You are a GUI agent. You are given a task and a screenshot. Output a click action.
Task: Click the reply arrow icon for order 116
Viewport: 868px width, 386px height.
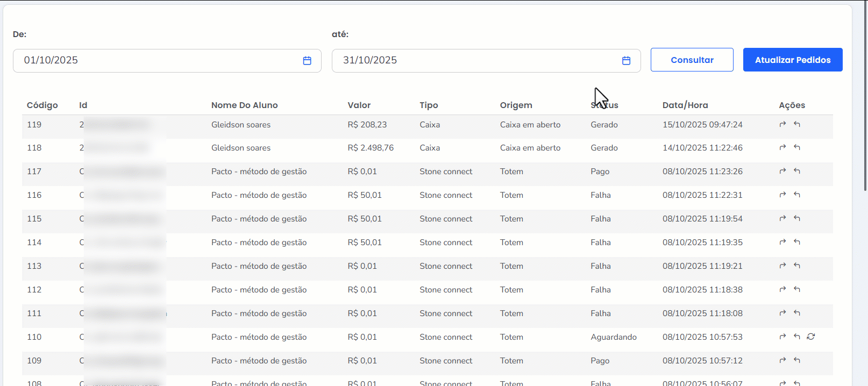797,195
